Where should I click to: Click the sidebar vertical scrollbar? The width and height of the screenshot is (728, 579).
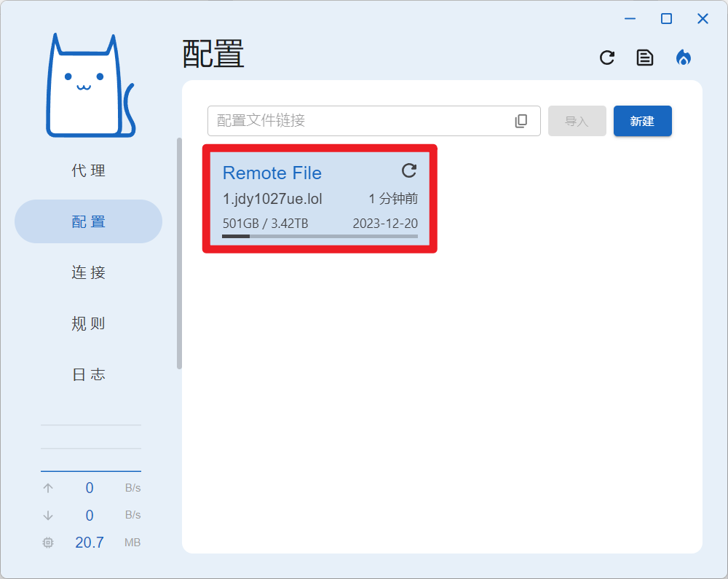[179, 253]
